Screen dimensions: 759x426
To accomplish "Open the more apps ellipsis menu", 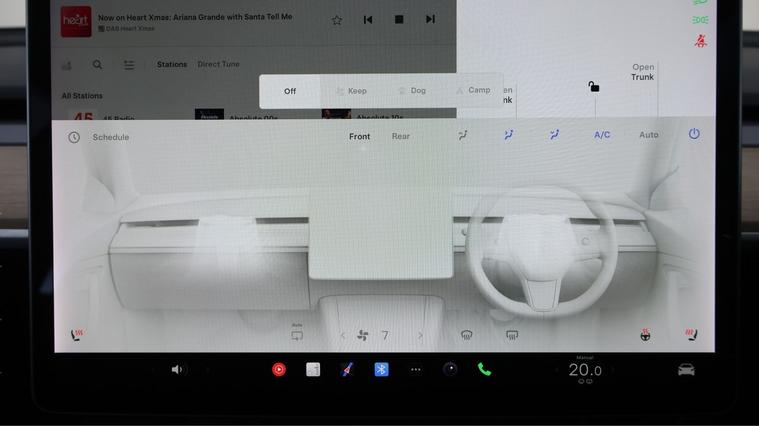I will 416,369.
